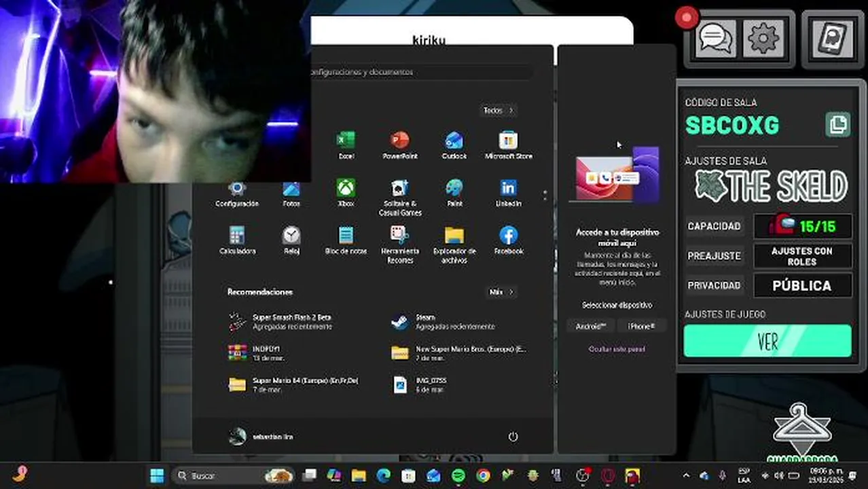Image resolution: width=868 pixels, height=489 pixels.
Task: Launch the Xbox app
Action: 346,194
